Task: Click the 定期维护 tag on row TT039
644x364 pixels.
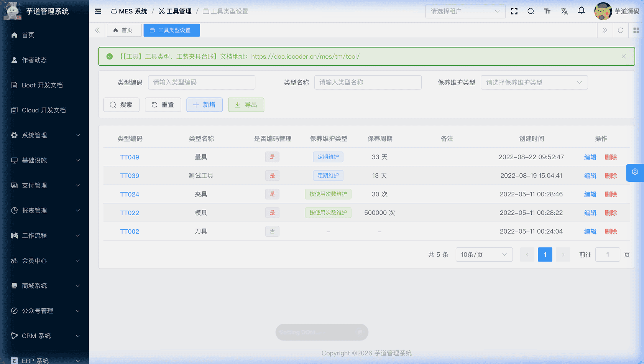Action: [x=328, y=175]
